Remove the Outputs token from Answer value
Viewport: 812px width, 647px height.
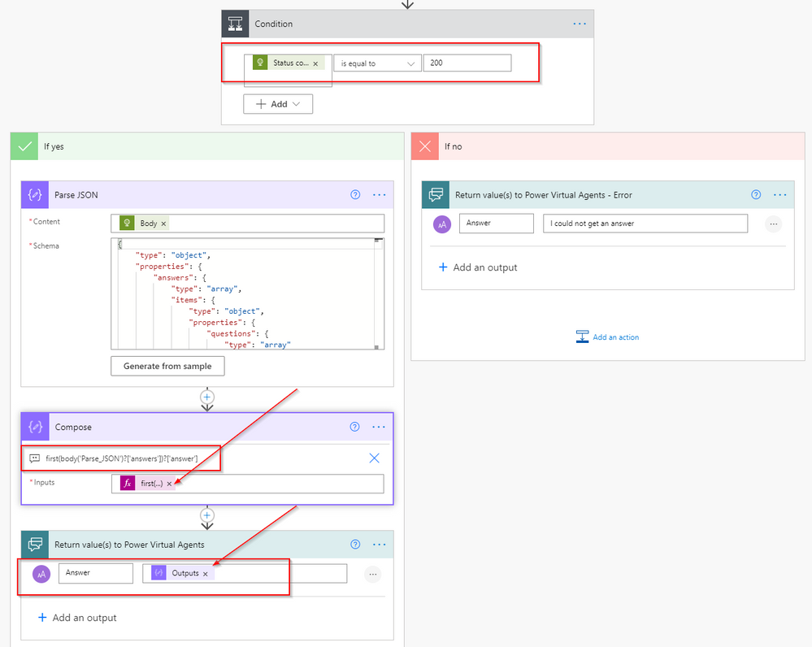pyautogui.click(x=206, y=573)
